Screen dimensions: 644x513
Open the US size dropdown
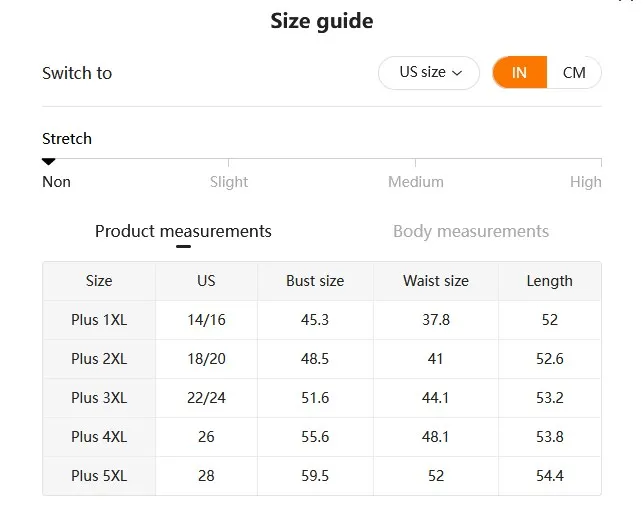coord(429,73)
